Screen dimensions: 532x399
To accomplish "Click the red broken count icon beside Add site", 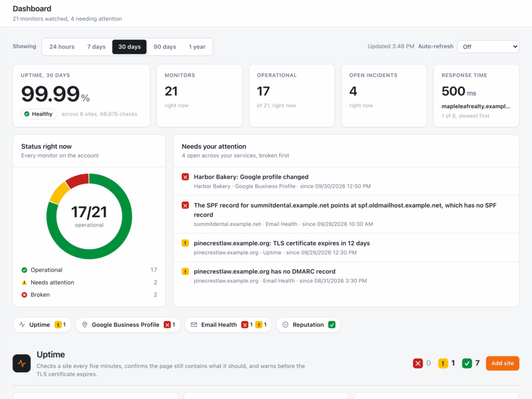I will (418, 363).
